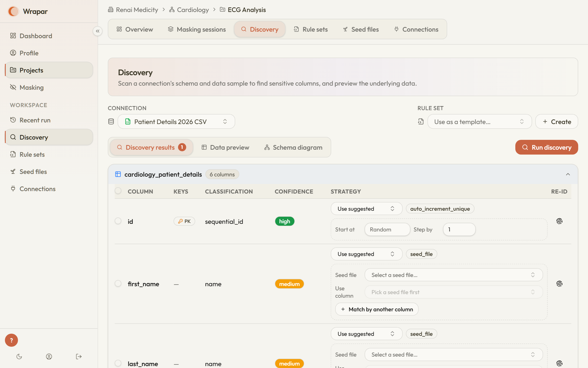This screenshot has width=588, height=368.
Task: Select the Discovery top tab
Action: tap(260, 29)
